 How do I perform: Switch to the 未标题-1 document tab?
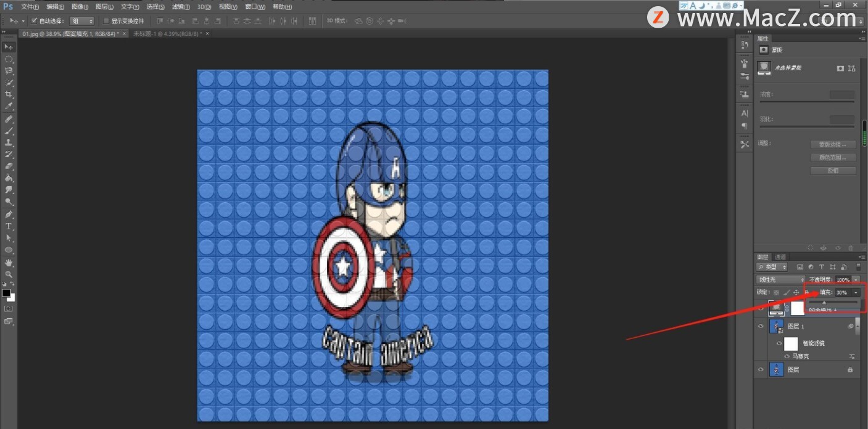click(167, 34)
